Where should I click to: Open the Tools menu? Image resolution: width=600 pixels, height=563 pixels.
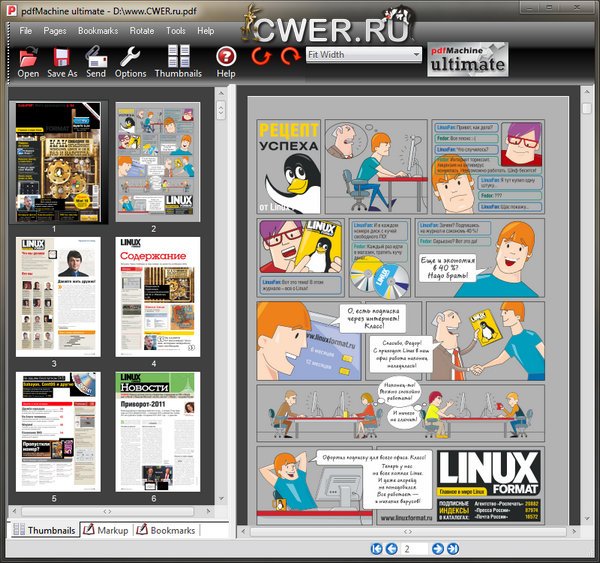pyautogui.click(x=176, y=31)
